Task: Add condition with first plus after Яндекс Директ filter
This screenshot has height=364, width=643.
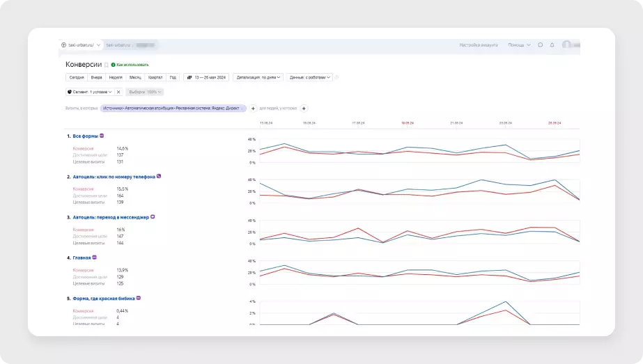Action: pos(253,108)
